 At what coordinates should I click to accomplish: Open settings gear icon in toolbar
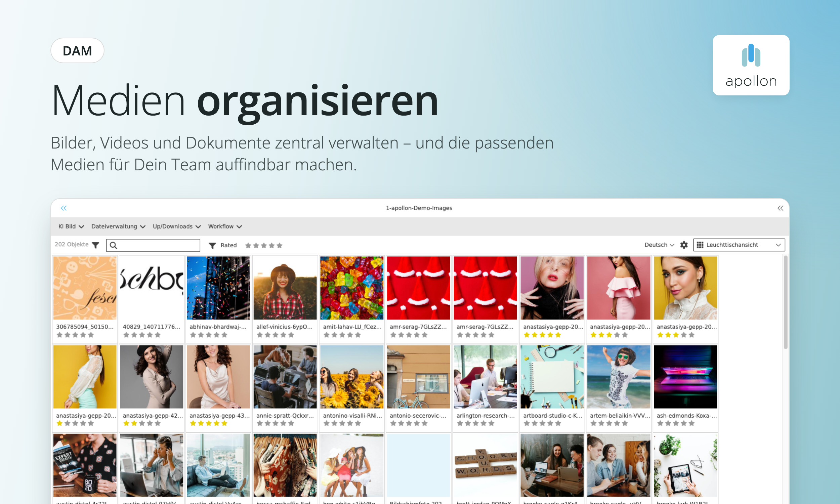684,245
